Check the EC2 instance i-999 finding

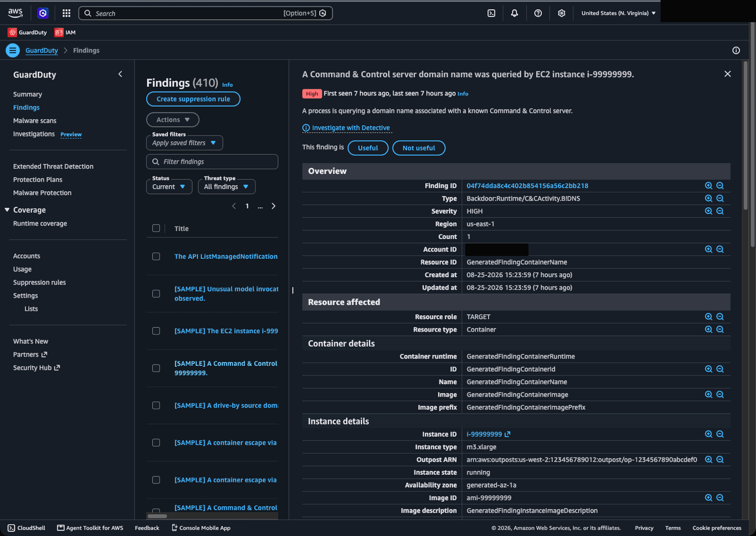(x=156, y=331)
